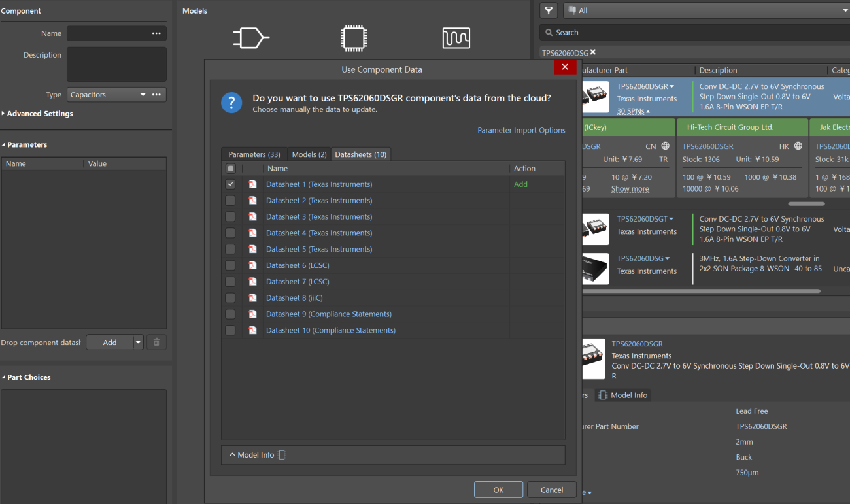The height and width of the screenshot is (504, 850).
Task: Switch to the Models (2) tab
Action: [309, 154]
